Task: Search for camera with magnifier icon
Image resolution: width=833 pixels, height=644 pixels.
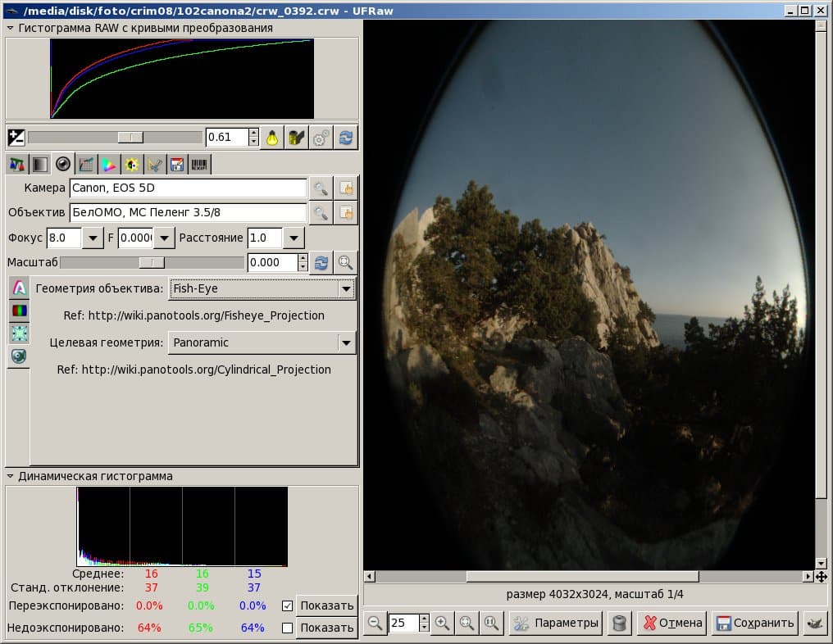Action: click(321, 188)
